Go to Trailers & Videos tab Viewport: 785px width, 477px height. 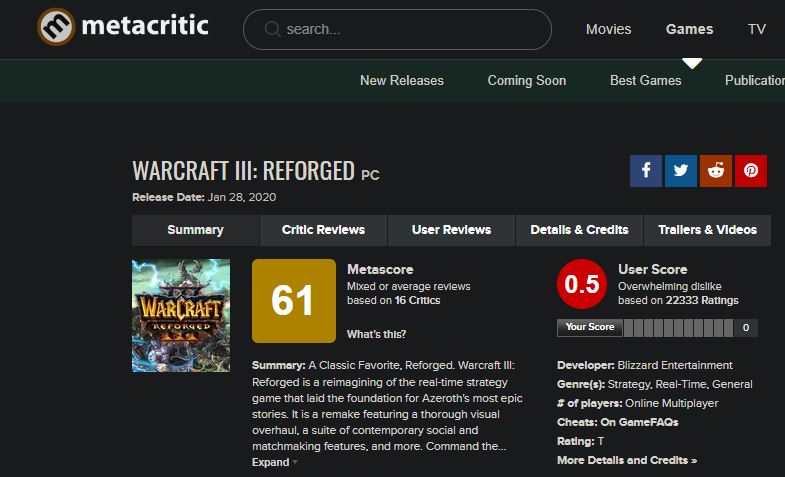[x=707, y=230]
